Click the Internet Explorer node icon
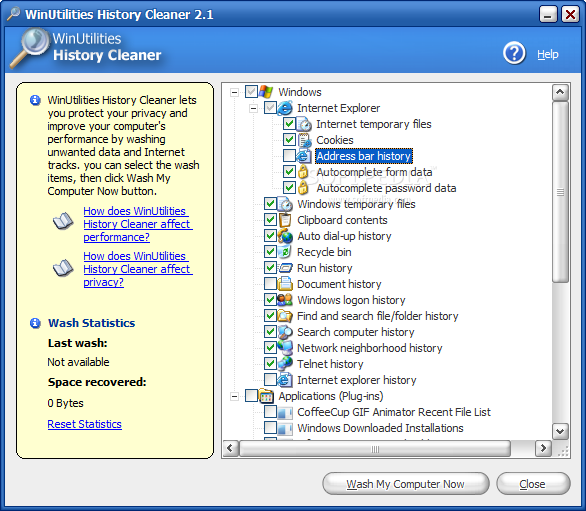 click(285, 108)
